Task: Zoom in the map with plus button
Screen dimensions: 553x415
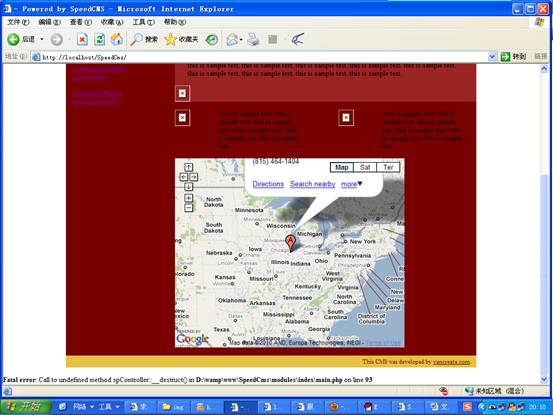Action: pyautogui.click(x=189, y=198)
